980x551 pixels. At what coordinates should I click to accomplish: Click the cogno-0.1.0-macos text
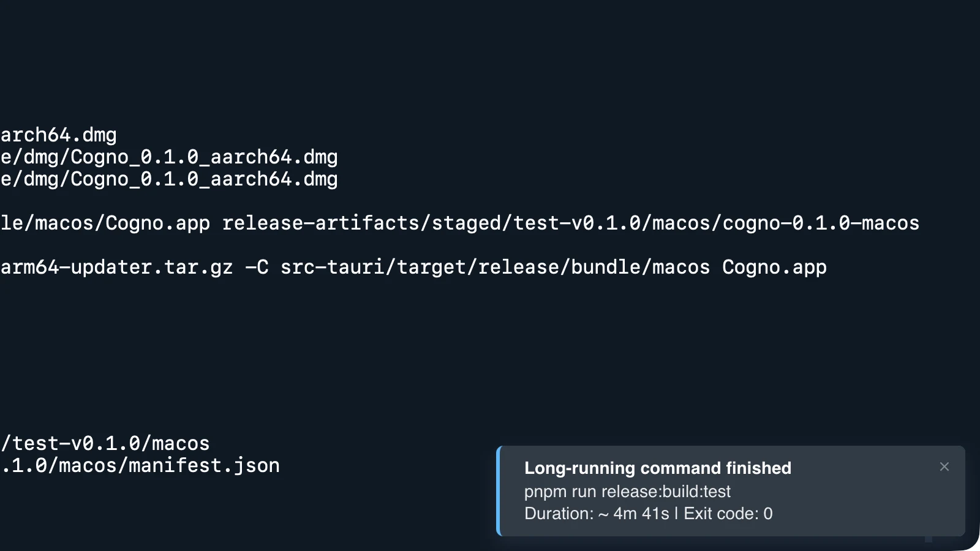[821, 222]
